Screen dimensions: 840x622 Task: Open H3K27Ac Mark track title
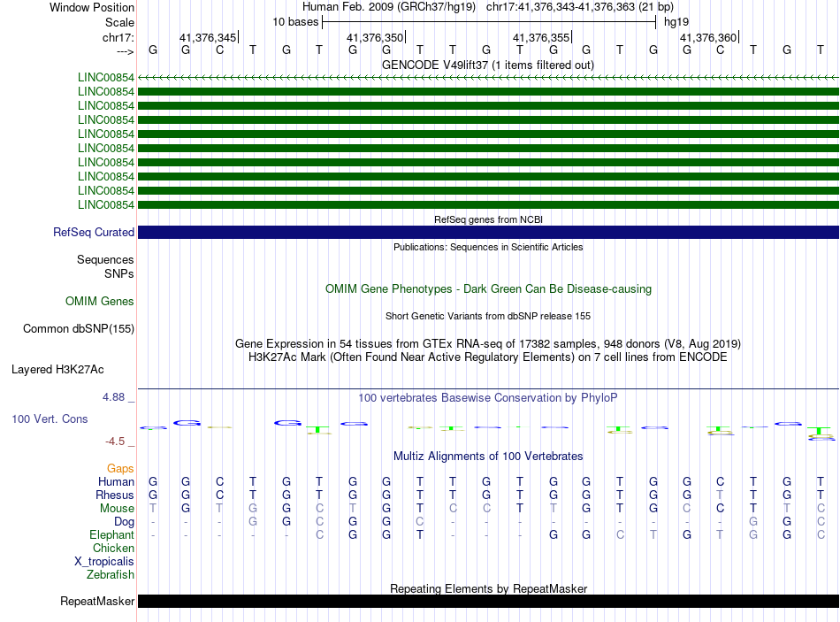[x=488, y=357]
